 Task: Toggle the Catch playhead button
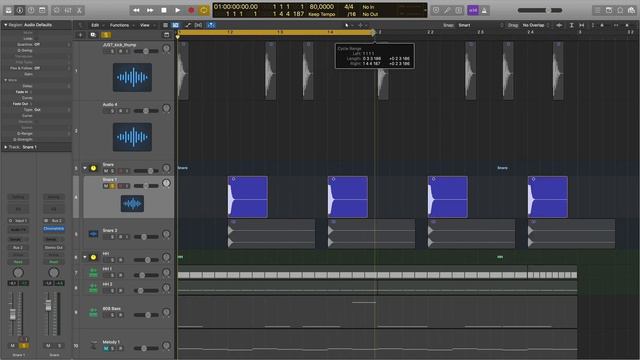pos(211,25)
